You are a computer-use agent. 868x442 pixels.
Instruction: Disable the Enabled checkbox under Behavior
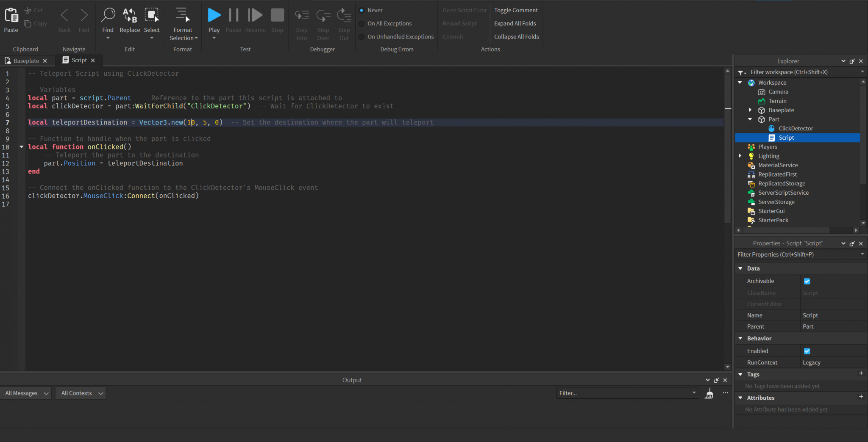click(x=807, y=351)
